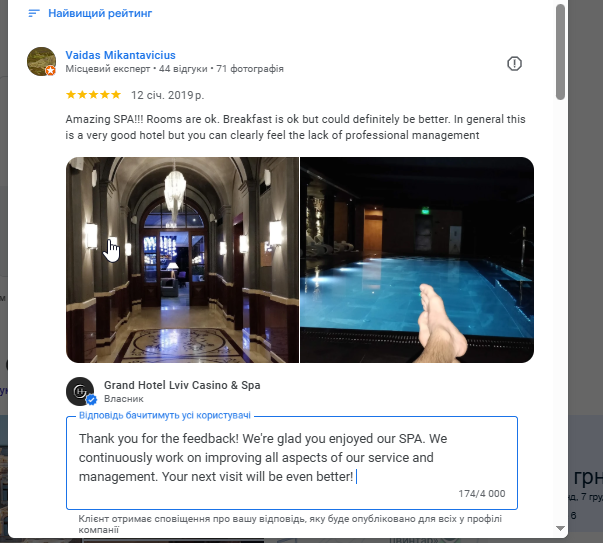Click the report review exclamation icon

click(x=514, y=63)
